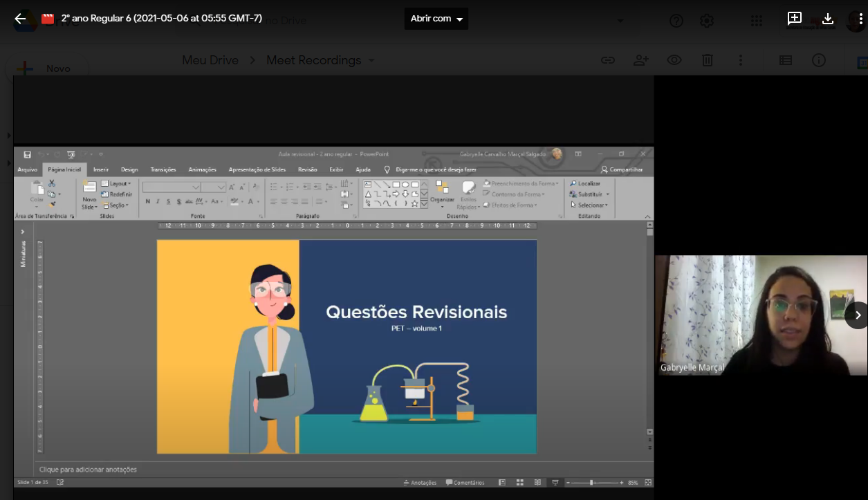The image size is (868, 500).
Task: Go to next file with right arrow
Action: coord(858,315)
